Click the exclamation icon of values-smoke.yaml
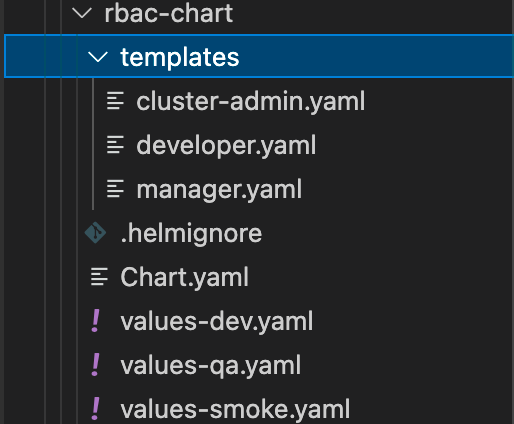This screenshot has width=514, height=424. [96, 409]
